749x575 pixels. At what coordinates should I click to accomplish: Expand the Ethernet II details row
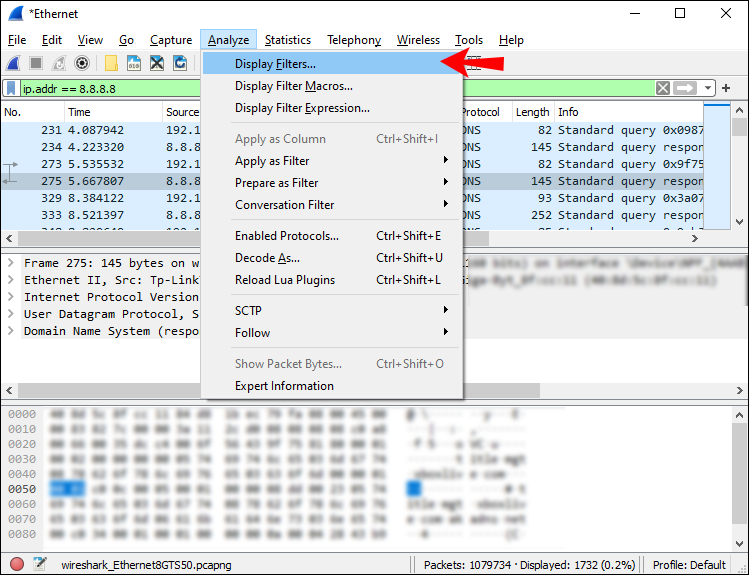[x=11, y=280]
